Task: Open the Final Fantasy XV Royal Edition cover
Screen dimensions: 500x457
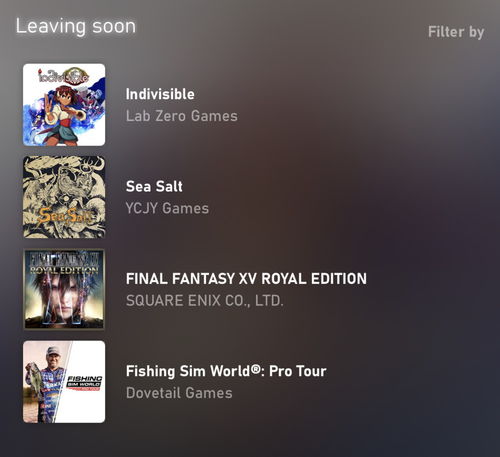Action: [64, 289]
